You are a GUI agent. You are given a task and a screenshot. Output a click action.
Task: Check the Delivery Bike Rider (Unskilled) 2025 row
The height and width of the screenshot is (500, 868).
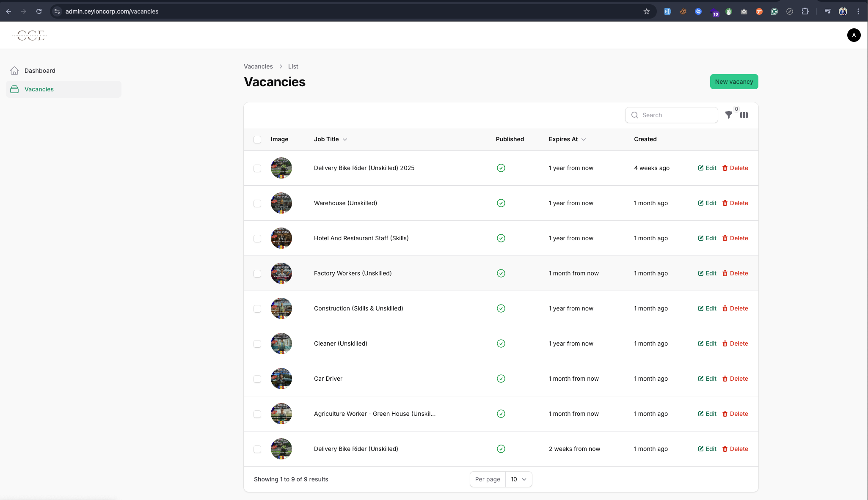pyautogui.click(x=257, y=168)
